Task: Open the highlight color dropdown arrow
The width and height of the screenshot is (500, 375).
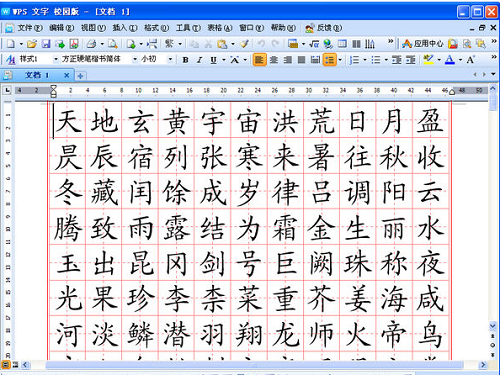Action: click(x=439, y=60)
